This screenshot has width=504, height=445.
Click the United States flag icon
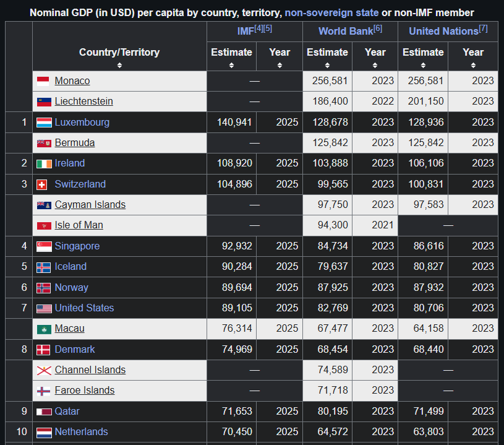pos(44,309)
